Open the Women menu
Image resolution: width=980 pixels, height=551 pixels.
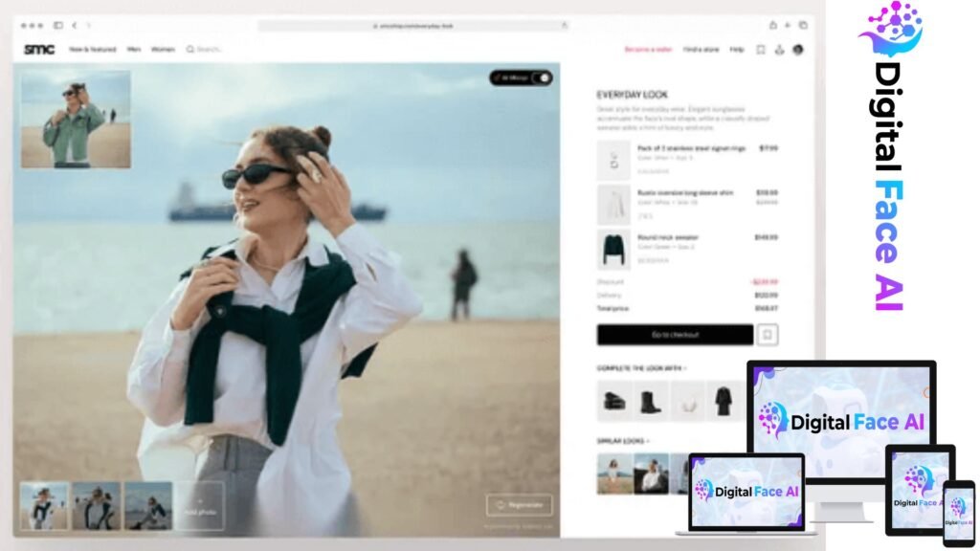click(x=163, y=50)
